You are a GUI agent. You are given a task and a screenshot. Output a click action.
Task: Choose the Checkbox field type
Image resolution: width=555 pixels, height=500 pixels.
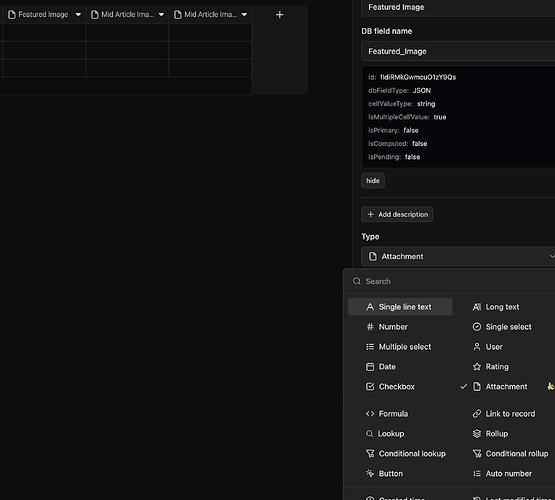(x=400, y=386)
